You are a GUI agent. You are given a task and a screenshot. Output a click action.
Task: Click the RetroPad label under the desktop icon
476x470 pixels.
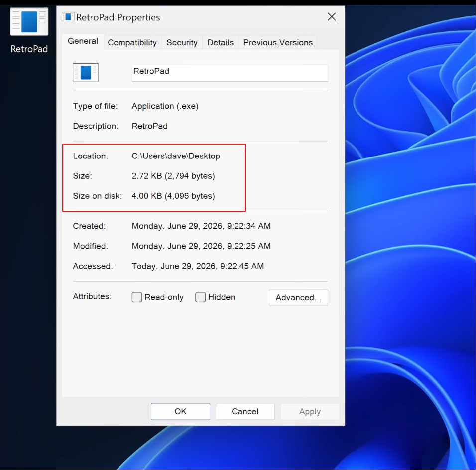(x=29, y=49)
